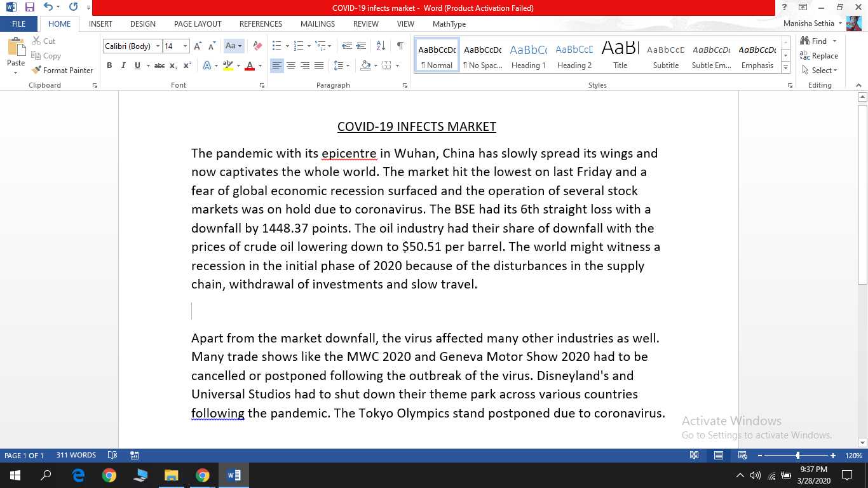
Task: Cut the selected text
Action: (x=44, y=41)
